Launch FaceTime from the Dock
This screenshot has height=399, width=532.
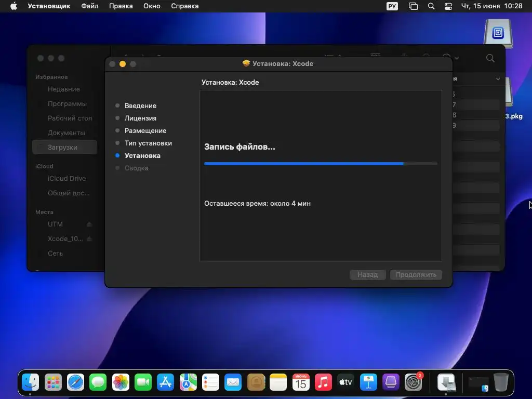point(143,382)
